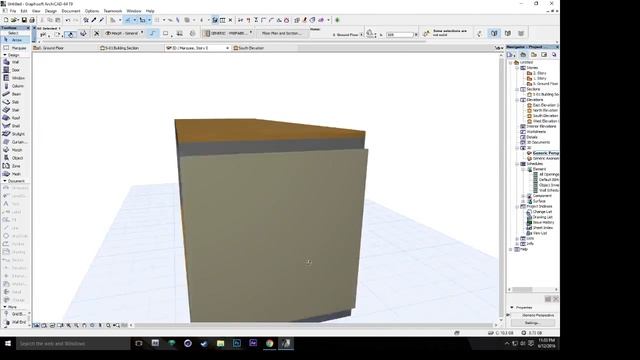Click the Floor Plan and Section button
The image size is (640, 360).
click(x=282, y=33)
